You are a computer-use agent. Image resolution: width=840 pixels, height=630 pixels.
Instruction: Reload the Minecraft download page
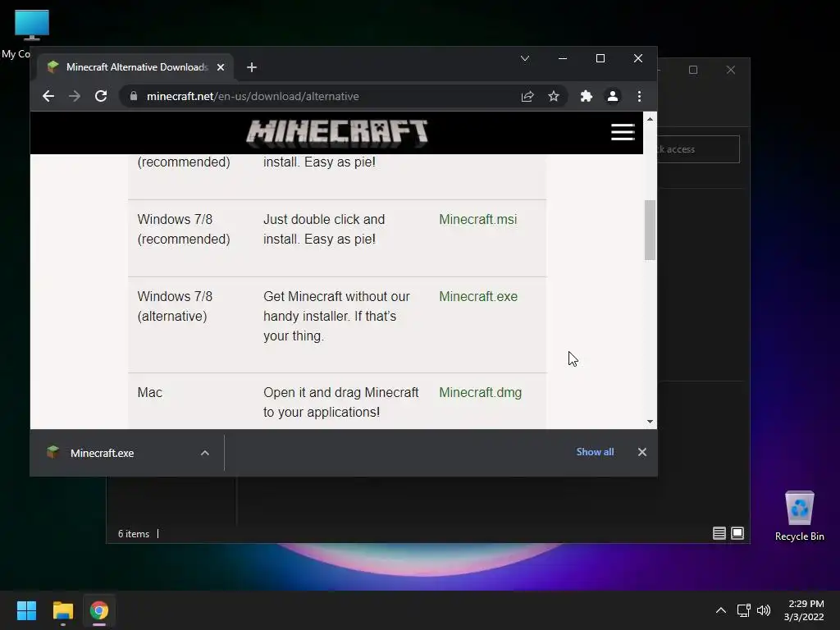click(101, 97)
